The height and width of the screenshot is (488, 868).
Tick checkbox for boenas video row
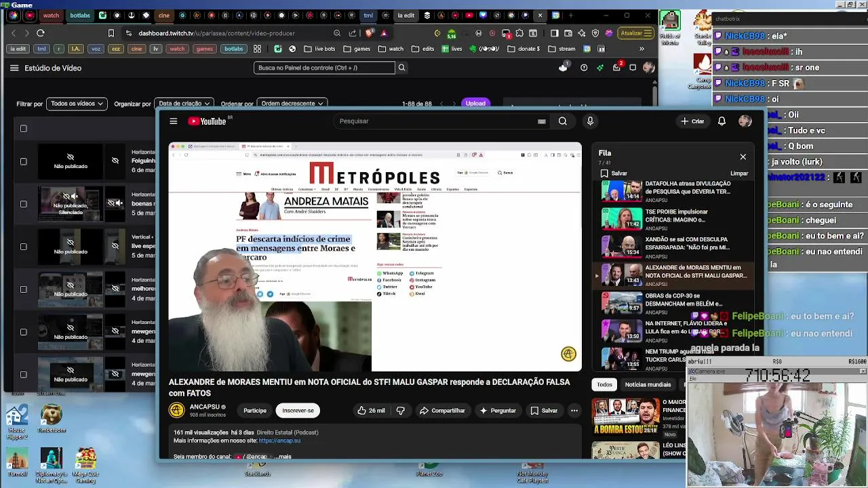pos(24,204)
